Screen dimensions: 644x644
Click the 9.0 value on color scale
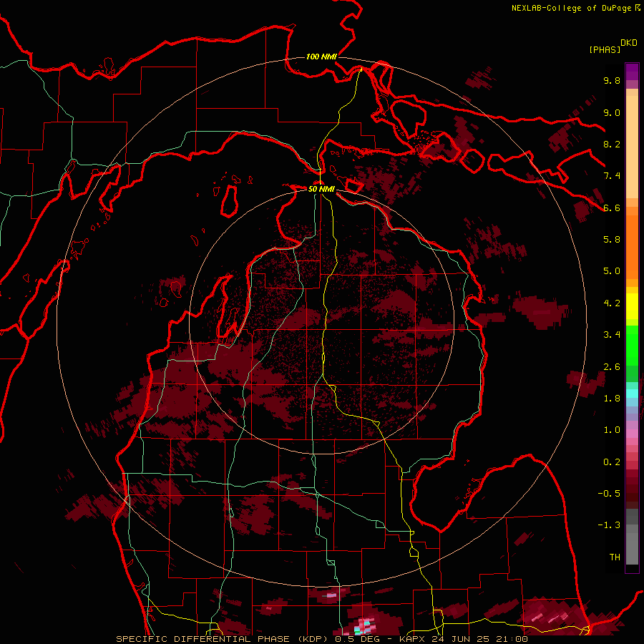click(612, 112)
